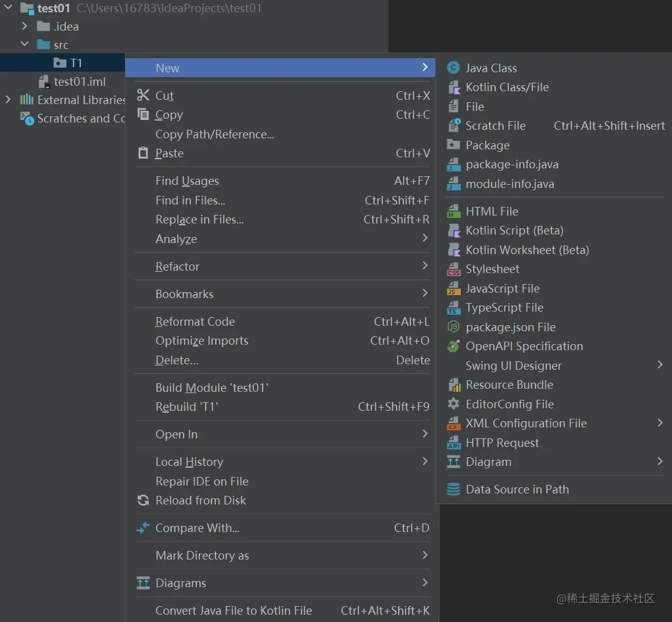Open the Open In submenu arrow
Screen dimensions: 672x622
425,433
